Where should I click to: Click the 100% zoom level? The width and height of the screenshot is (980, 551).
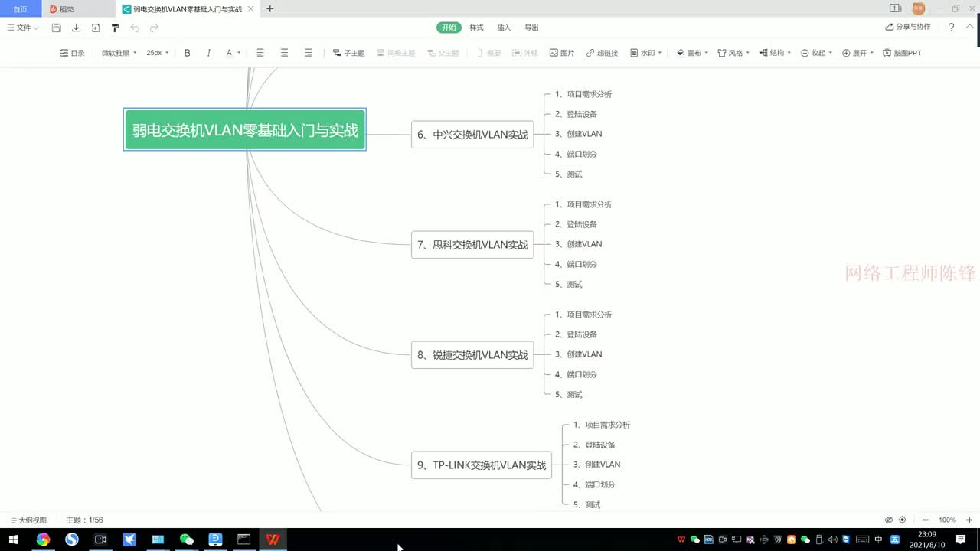pyautogui.click(x=948, y=520)
